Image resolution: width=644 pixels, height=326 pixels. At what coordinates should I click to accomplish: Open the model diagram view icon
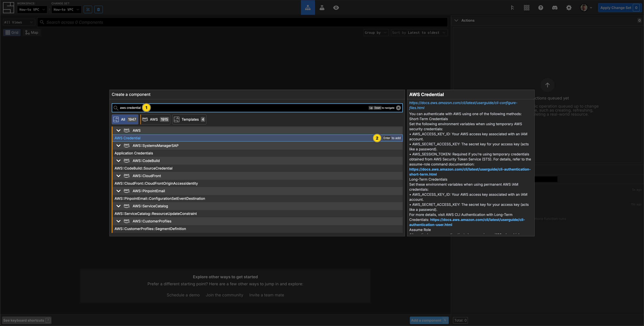(308, 7)
